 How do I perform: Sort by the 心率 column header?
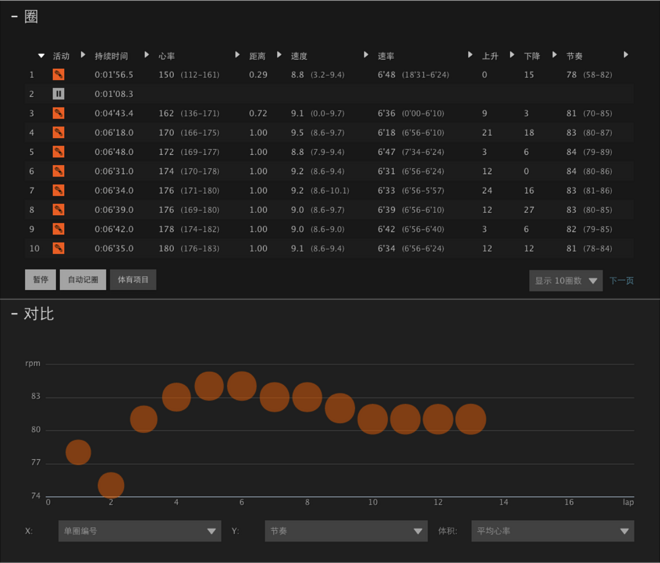[167, 56]
